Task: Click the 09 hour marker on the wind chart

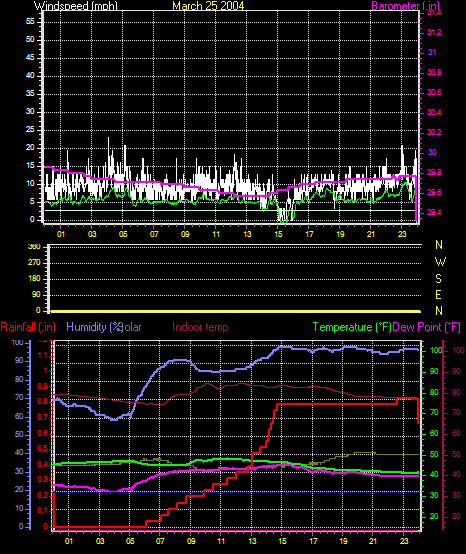Action: tap(185, 234)
